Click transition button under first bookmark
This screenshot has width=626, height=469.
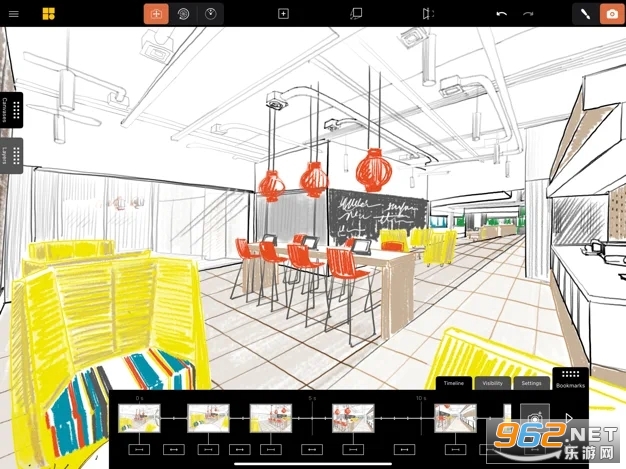pos(139,449)
